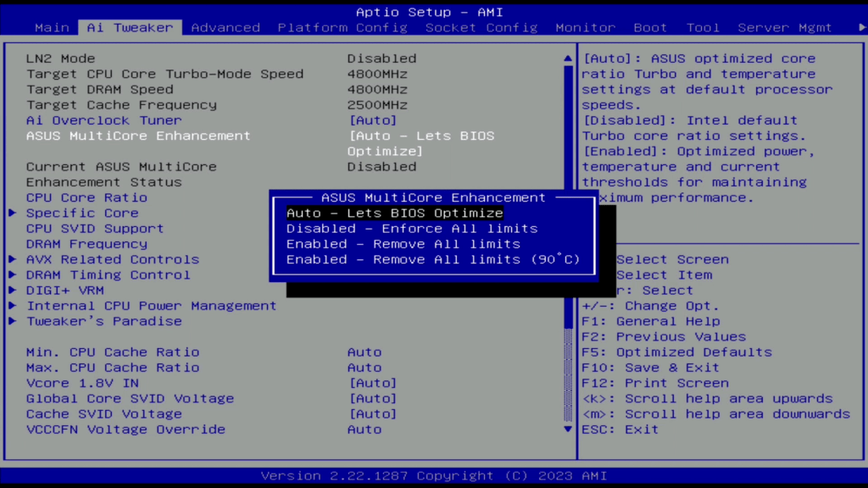Select the Max. CPU Cache Ratio setting
868x488 pixels.
coord(113,368)
